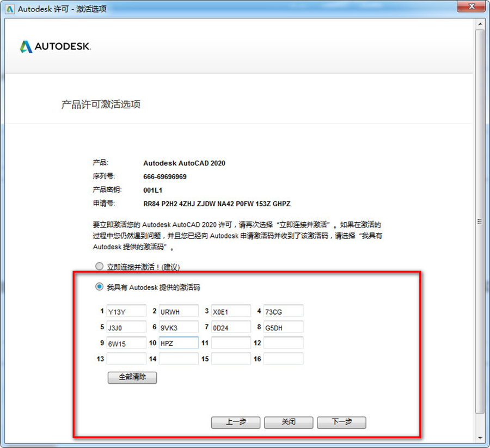Viewport: 490px width, 448px height.
Task: Close the Autodesk license window
Action: coord(472,6)
